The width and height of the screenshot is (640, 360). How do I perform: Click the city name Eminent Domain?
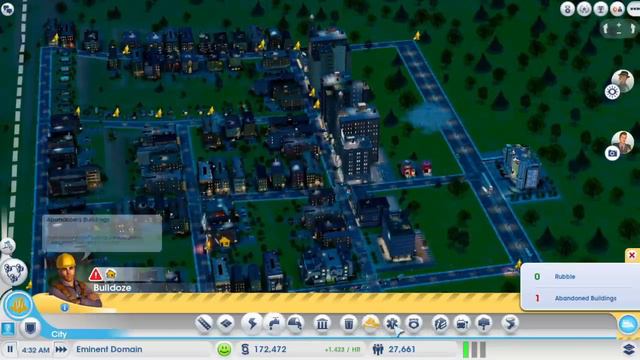109,349
